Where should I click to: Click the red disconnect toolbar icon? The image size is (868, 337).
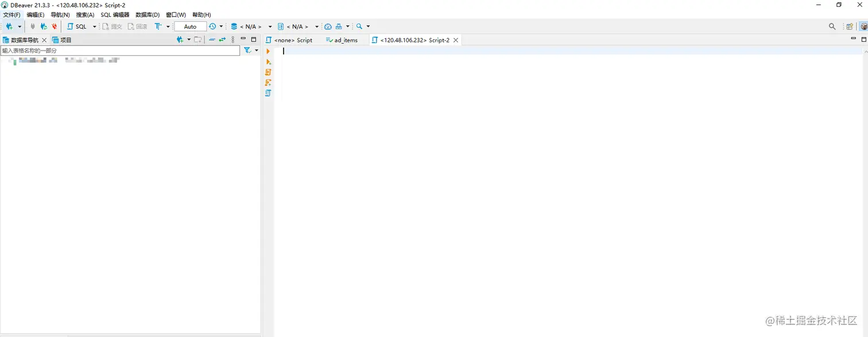tap(55, 26)
